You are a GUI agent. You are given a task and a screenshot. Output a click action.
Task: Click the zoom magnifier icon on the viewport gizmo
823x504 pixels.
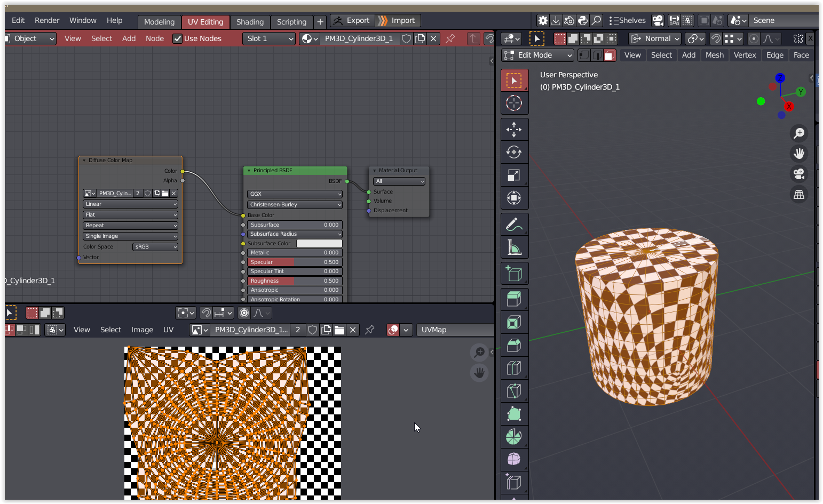799,133
